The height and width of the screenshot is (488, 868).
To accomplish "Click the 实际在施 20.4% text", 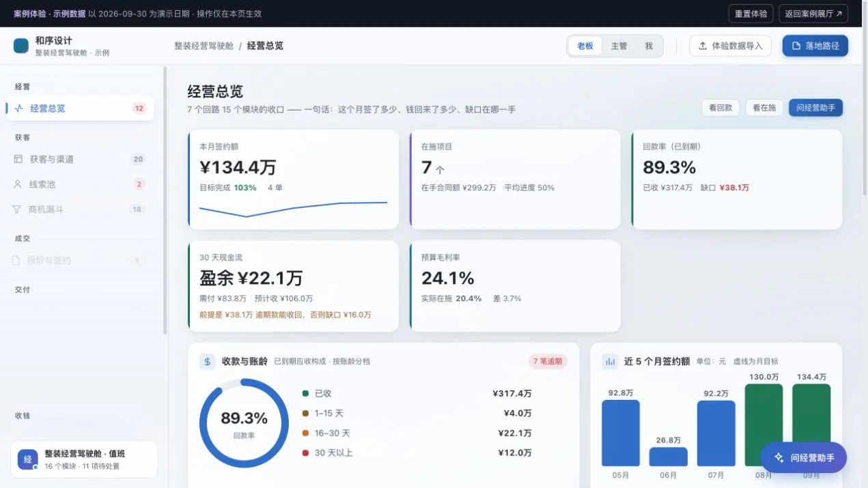I will coord(451,298).
